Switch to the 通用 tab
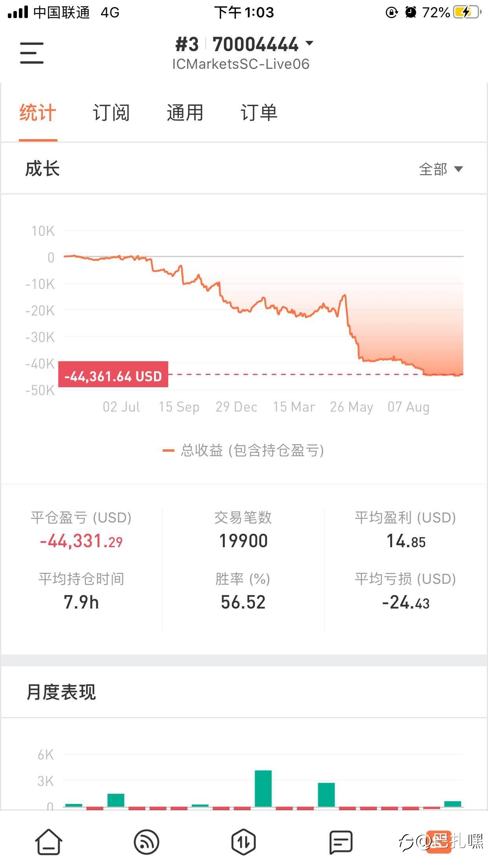The image size is (488, 868). pyautogui.click(x=185, y=113)
